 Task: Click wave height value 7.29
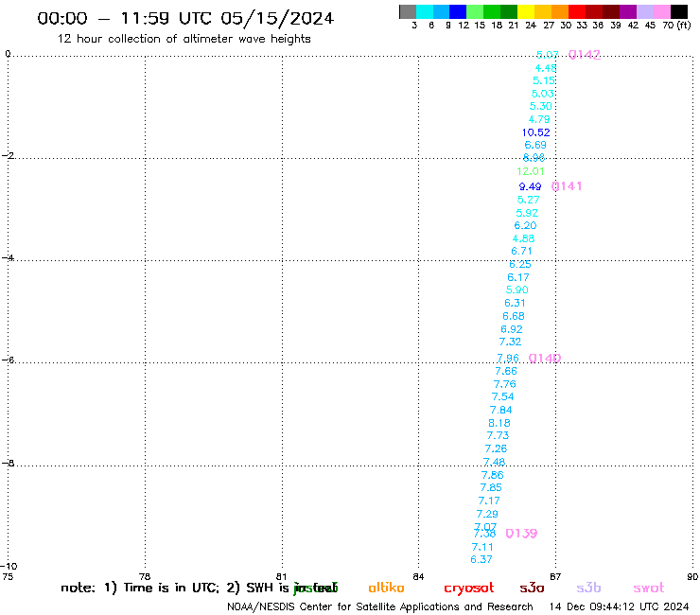487,514
